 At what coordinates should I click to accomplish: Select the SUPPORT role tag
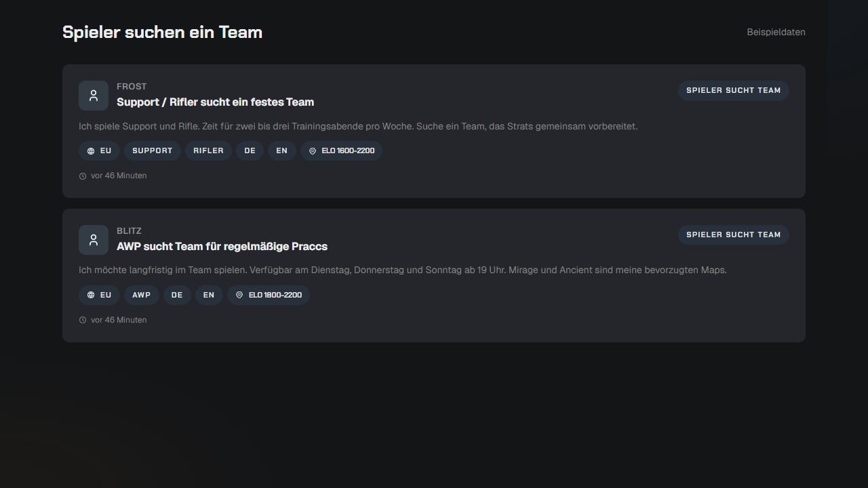pyautogui.click(x=153, y=150)
